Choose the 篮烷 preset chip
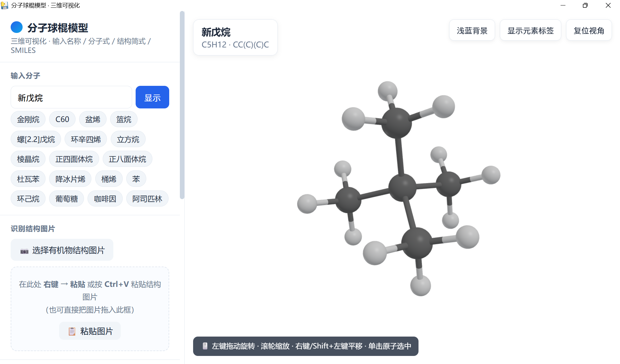This screenshot has height=364, width=620. [x=124, y=119]
